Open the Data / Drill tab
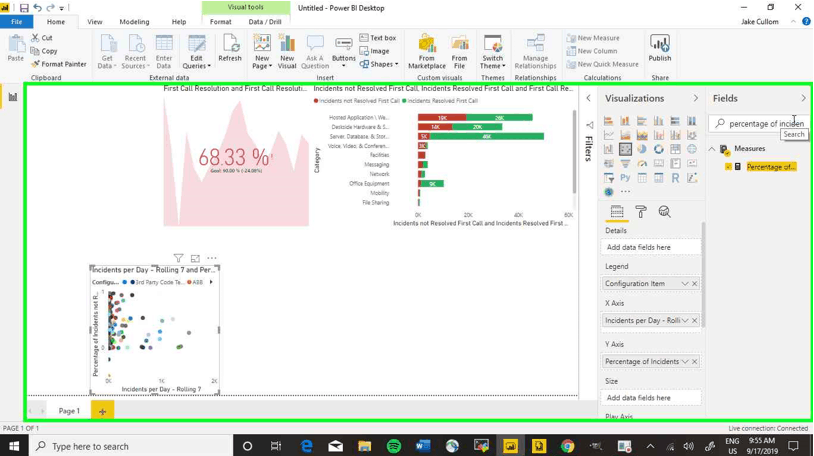The width and height of the screenshot is (814, 456). 265,22
